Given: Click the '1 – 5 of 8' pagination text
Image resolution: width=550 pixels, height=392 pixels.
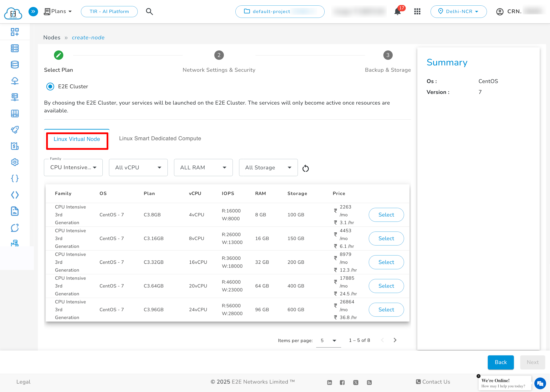Looking at the screenshot, I should [359, 340].
